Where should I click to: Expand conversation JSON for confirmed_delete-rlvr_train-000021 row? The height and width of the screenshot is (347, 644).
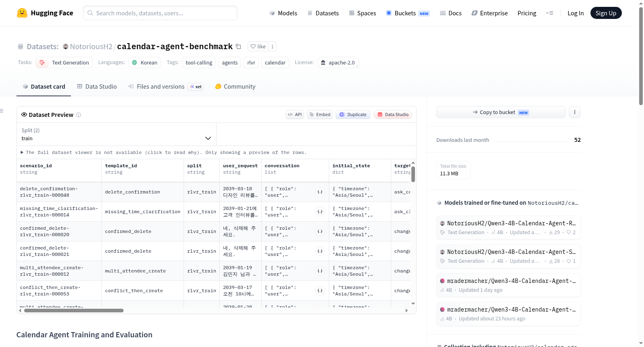(320, 251)
